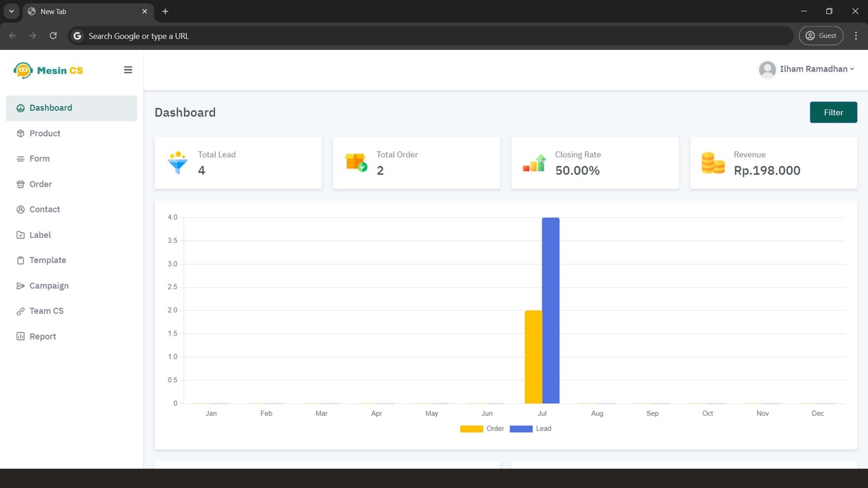The height and width of the screenshot is (488, 868).
Task: Click the Mesin CS logo
Action: click(48, 70)
